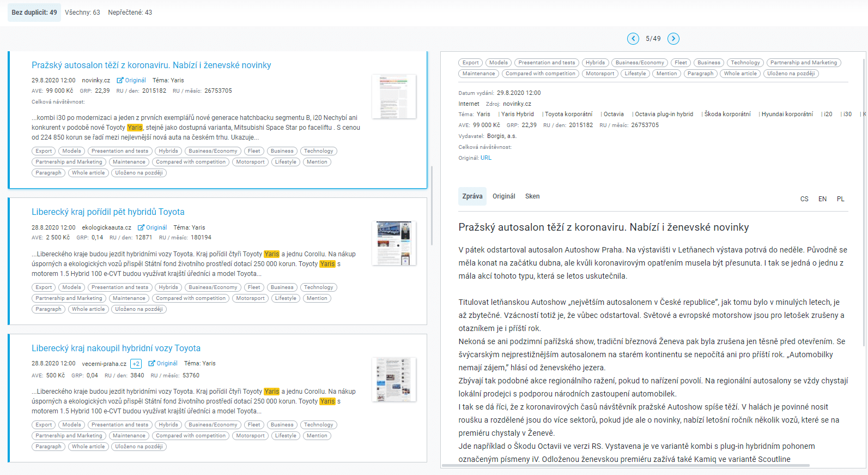868x475 pixels.
Task: Select 'Bez duplicit: 49' filter tab
Action: tap(34, 13)
